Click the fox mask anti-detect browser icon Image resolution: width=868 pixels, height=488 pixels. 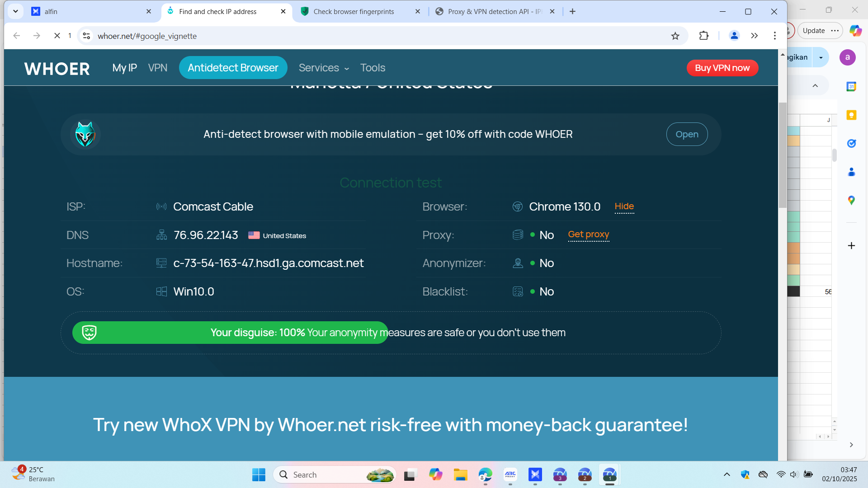pyautogui.click(x=85, y=134)
